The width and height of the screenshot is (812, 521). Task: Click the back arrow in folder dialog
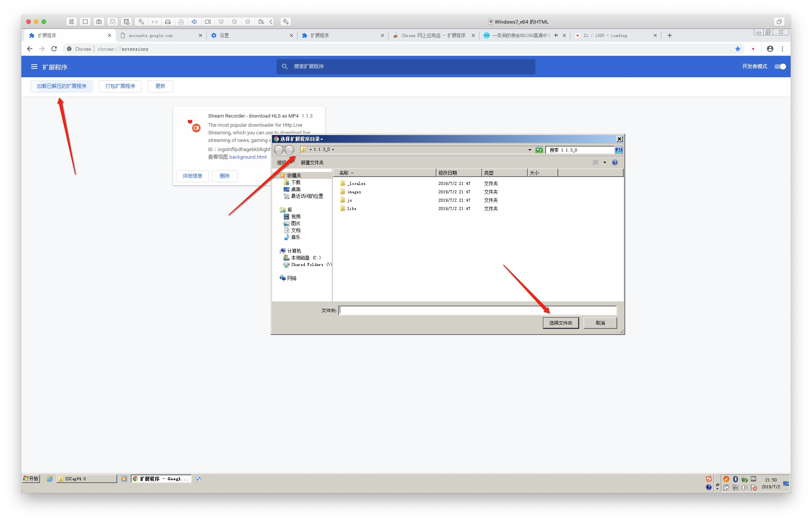279,150
